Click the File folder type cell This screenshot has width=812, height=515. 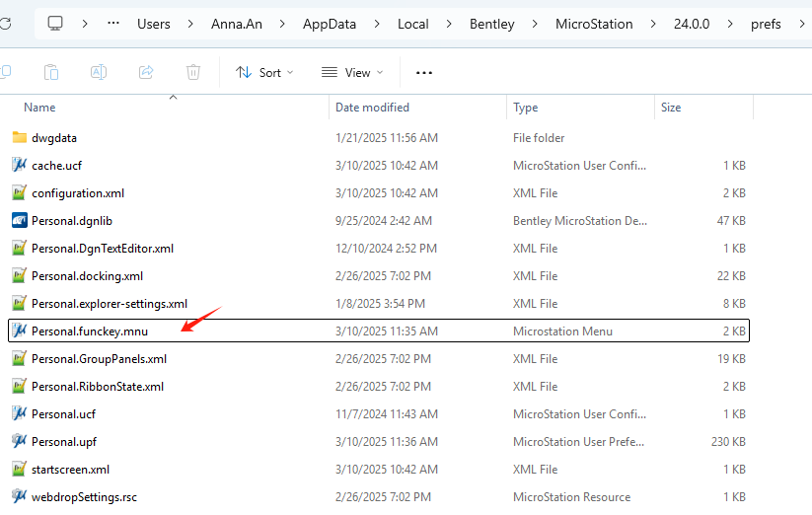click(x=539, y=138)
